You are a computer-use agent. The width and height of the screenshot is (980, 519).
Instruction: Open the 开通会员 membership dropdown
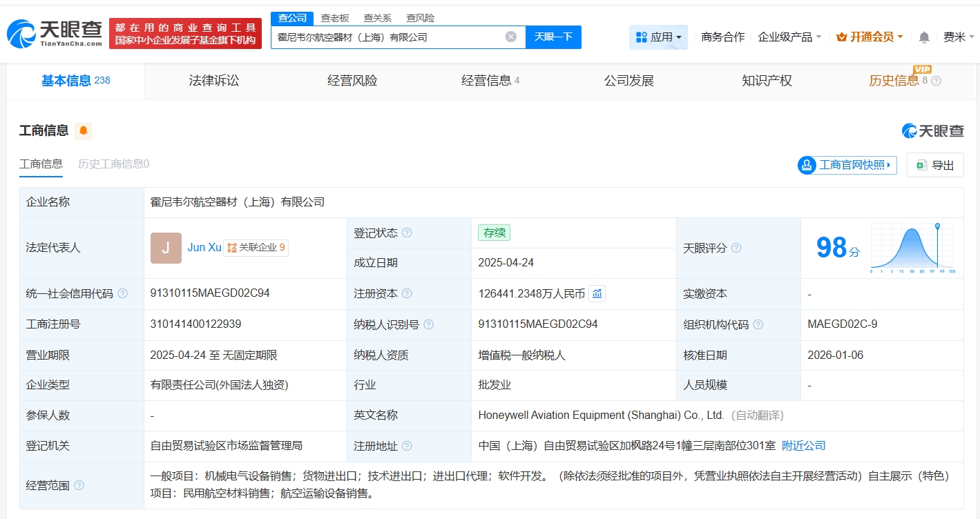click(x=869, y=37)
